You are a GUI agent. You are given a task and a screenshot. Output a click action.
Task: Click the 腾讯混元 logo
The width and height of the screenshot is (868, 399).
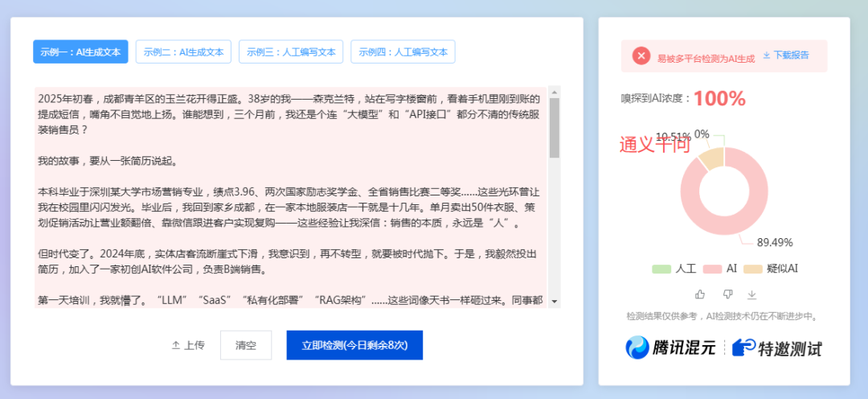(x=669, y=348)
